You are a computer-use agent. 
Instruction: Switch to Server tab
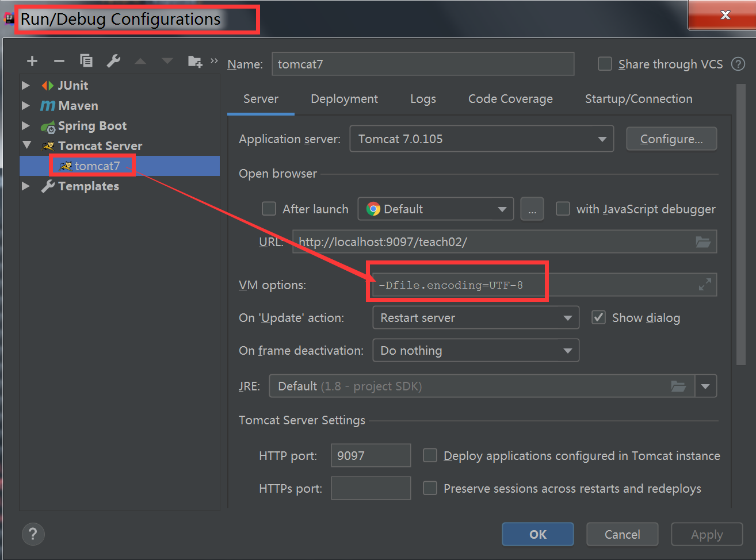coord(261,99)
